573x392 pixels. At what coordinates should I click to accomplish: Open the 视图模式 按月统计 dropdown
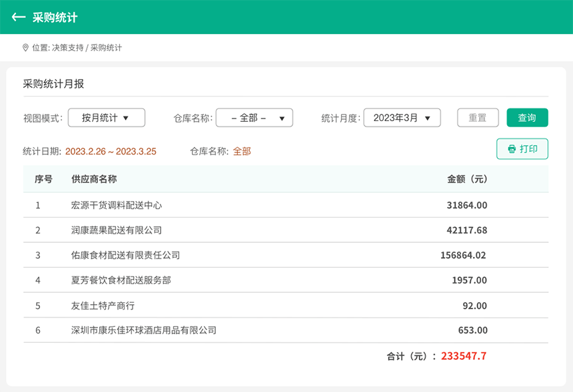pos(107,118)
